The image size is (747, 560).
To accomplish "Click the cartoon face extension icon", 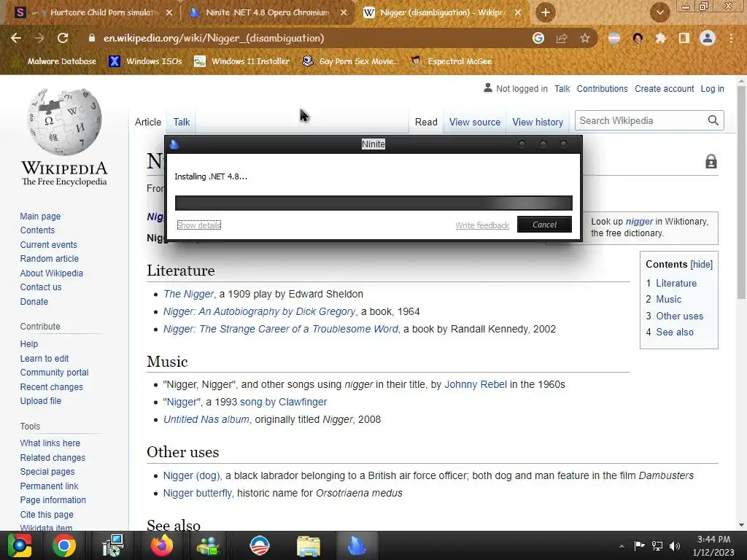I will (x=638, y=38).
